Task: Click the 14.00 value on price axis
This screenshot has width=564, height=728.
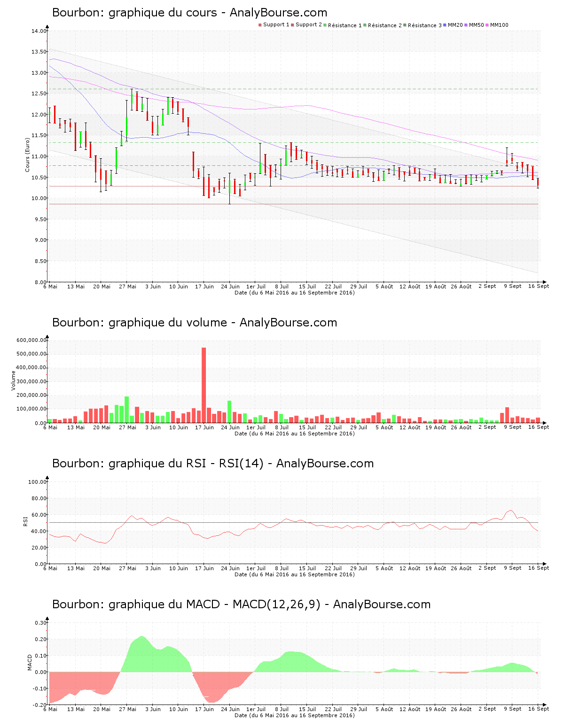Action: (x=39, y=31)
